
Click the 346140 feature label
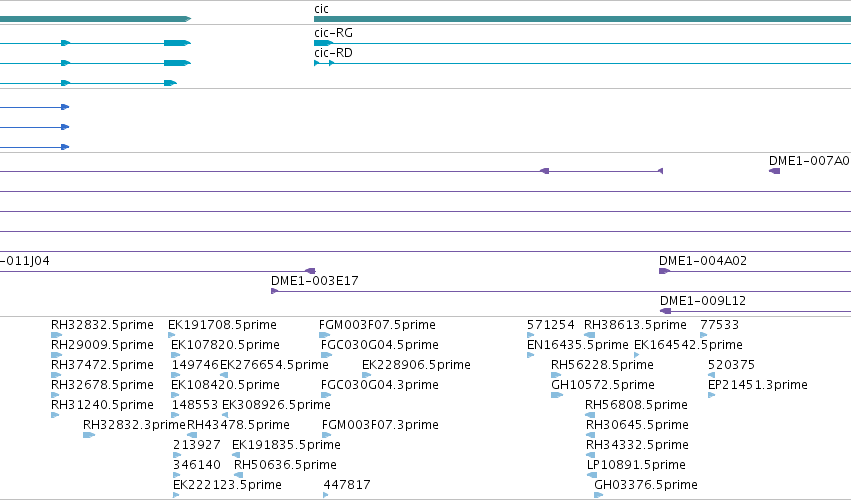click(197, 465)
